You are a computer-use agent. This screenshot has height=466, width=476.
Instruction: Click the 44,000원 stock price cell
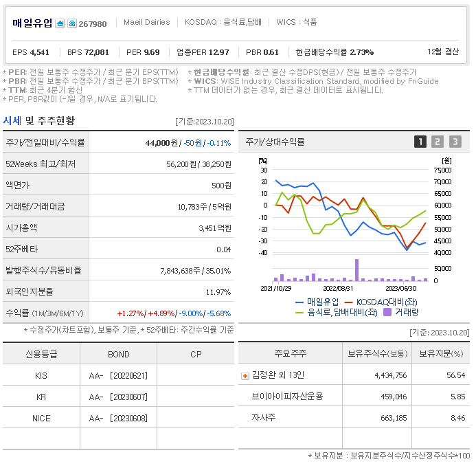(x=161, y=143)
